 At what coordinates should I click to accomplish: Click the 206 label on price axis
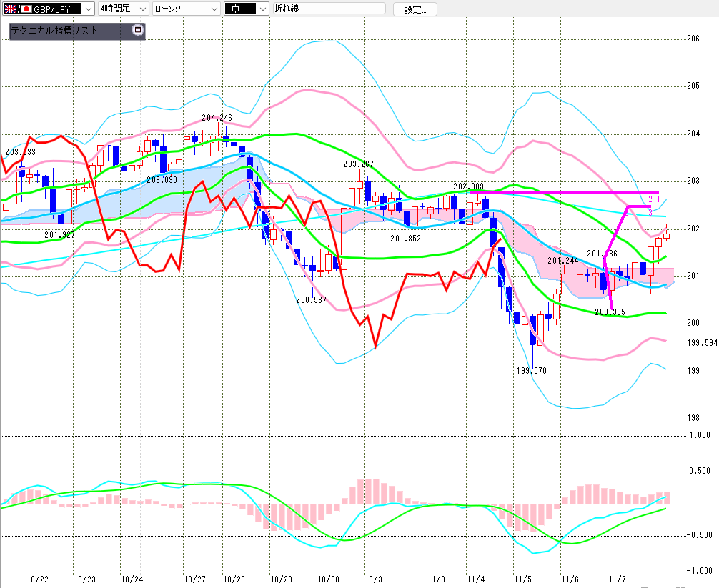point(693,39)
